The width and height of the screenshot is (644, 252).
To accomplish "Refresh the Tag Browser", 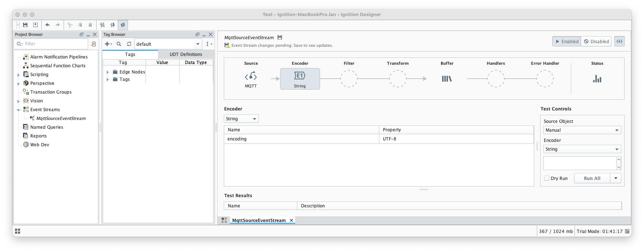I will click(x=129, y=44).
